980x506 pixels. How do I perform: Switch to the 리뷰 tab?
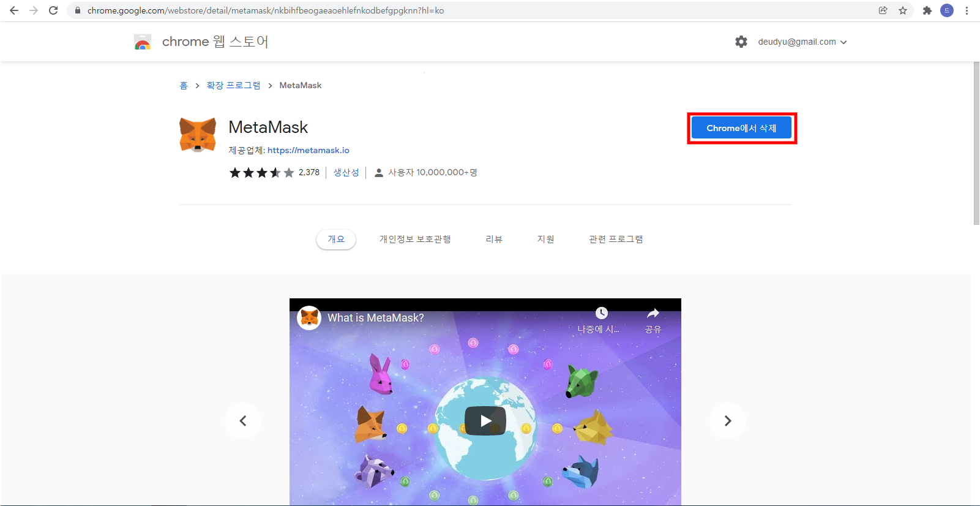coord(494,239)
